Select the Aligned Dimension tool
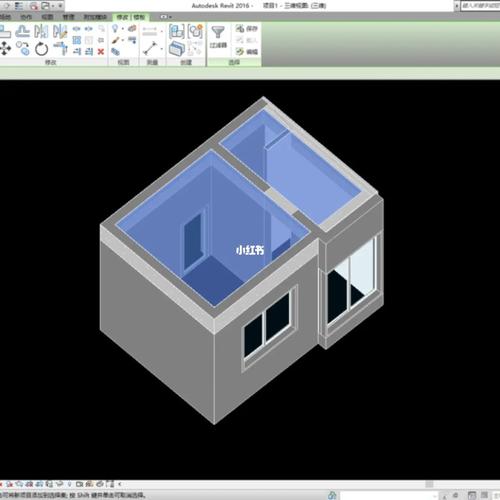 tap(149, 31)
